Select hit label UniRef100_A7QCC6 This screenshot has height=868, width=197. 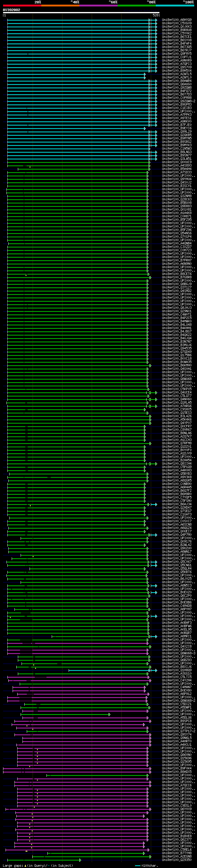[x=177, y=785]
